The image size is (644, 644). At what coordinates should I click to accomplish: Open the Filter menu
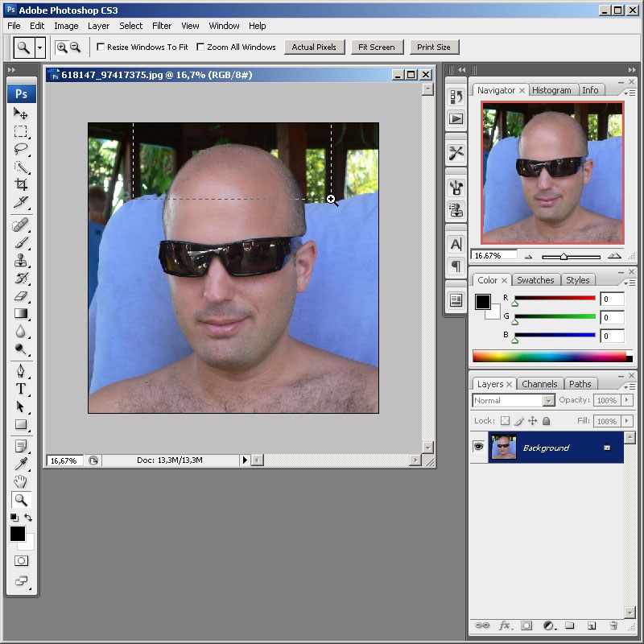click(162, 26)
